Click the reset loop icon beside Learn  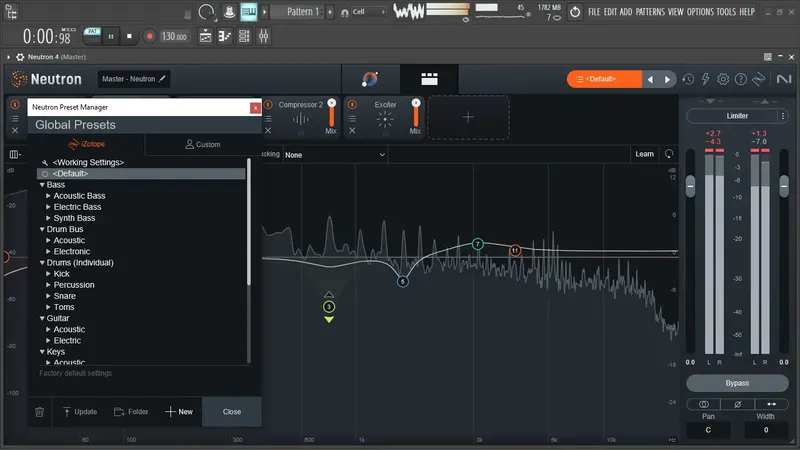[669, 154]
